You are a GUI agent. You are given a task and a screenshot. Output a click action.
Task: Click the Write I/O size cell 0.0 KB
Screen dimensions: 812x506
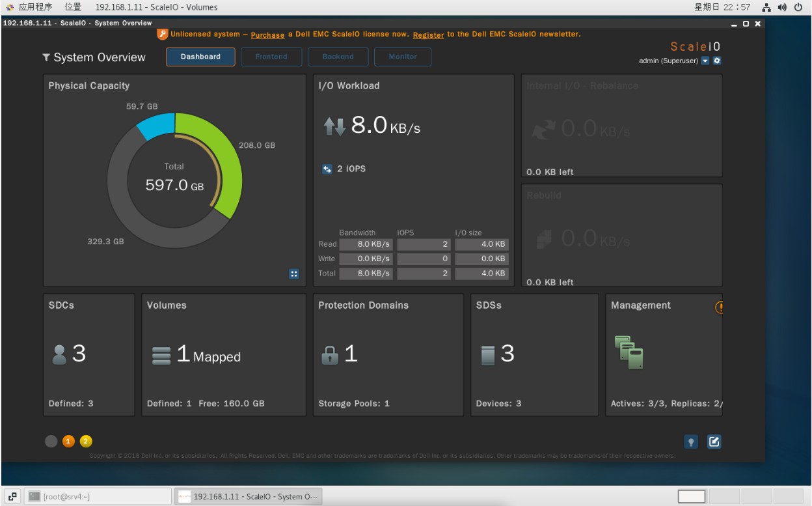(481, 259)
